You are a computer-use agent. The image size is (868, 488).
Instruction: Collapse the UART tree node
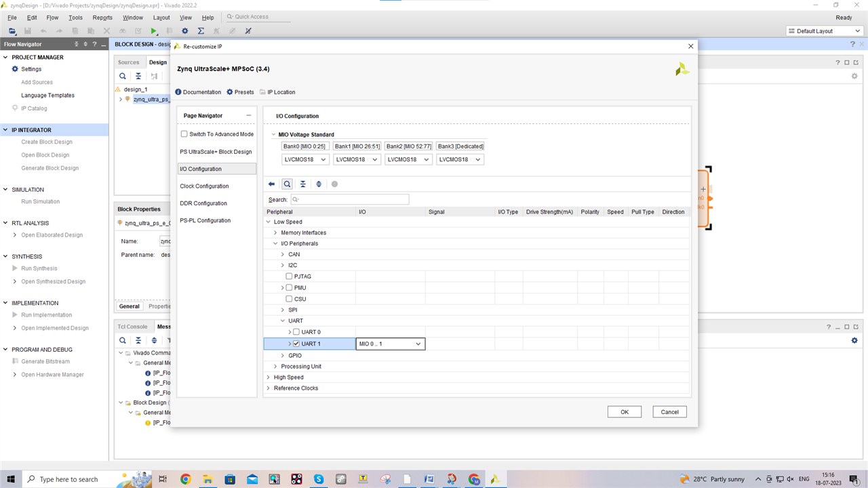pyautogui.click(x=283, y=321)
